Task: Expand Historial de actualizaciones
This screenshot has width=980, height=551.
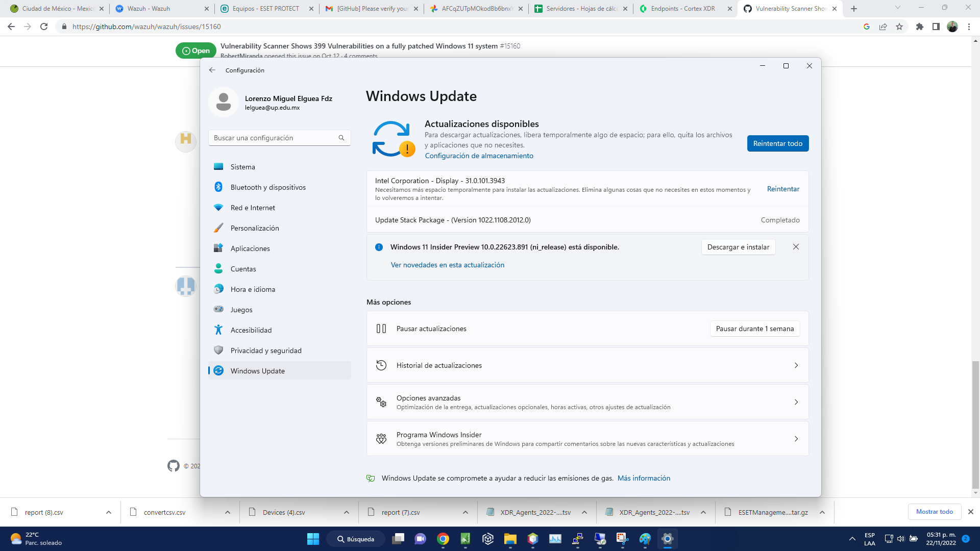Action: point(796,365)
